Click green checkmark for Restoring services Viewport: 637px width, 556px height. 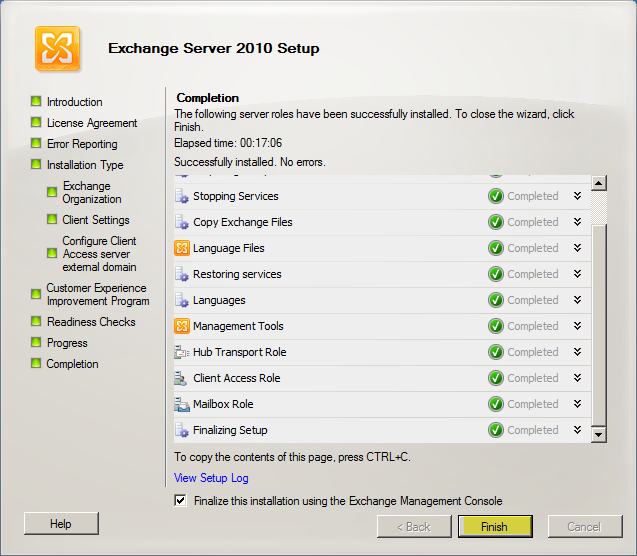pyautogui.click(x=496, y=274)
